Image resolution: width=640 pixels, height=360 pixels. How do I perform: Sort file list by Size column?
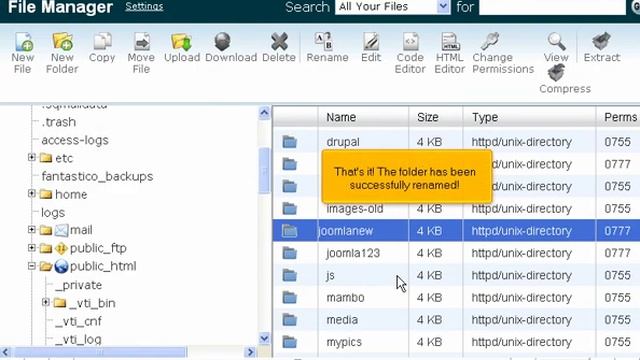click(428, 118)
